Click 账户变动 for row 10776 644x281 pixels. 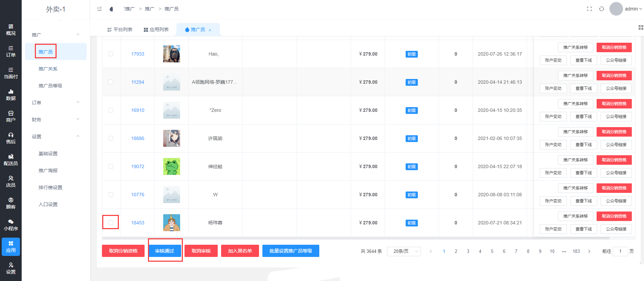[x=553, y=201]
